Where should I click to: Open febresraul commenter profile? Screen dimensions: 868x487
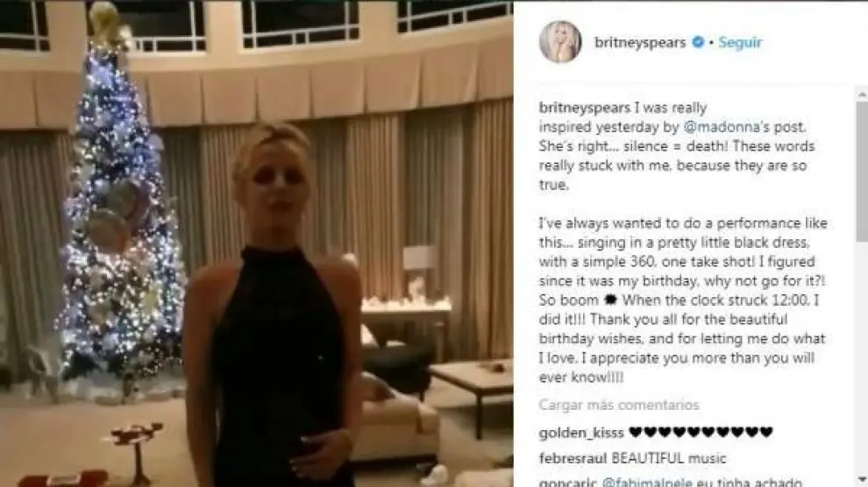tap(573, 458)
